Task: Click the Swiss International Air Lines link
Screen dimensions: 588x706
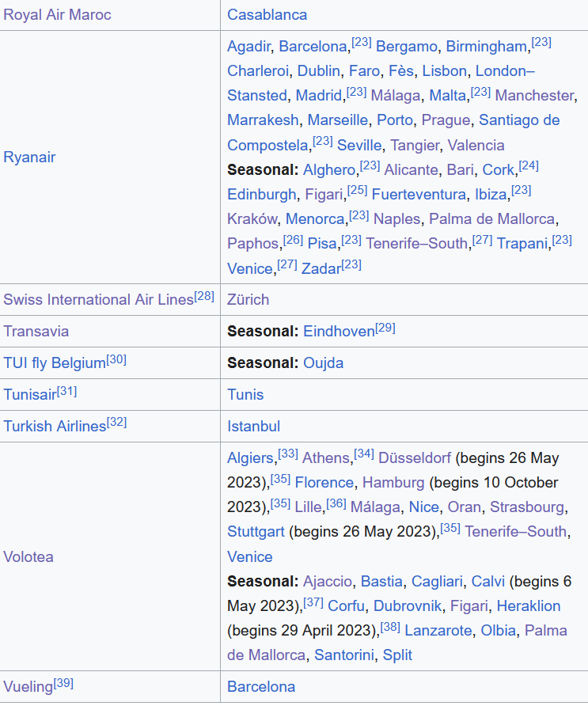Action: coord(98,300)
